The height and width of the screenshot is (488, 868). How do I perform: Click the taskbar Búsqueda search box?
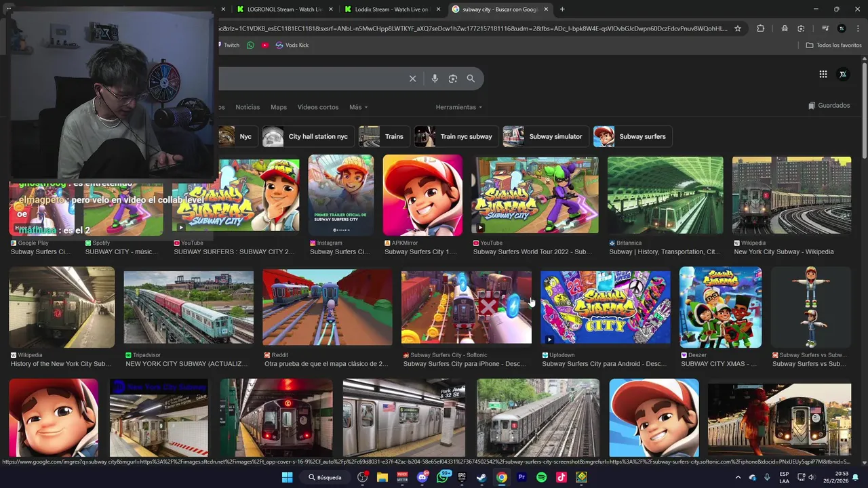[325, 477]
